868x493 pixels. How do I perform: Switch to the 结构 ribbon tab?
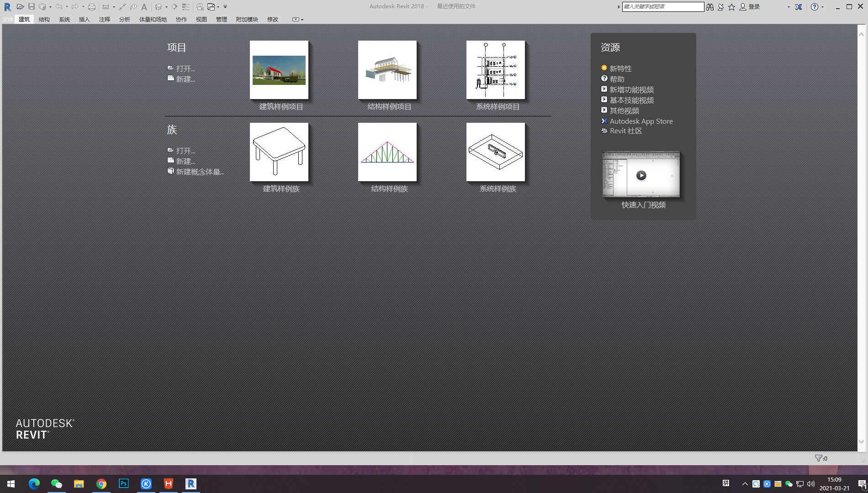coord(44,20)
